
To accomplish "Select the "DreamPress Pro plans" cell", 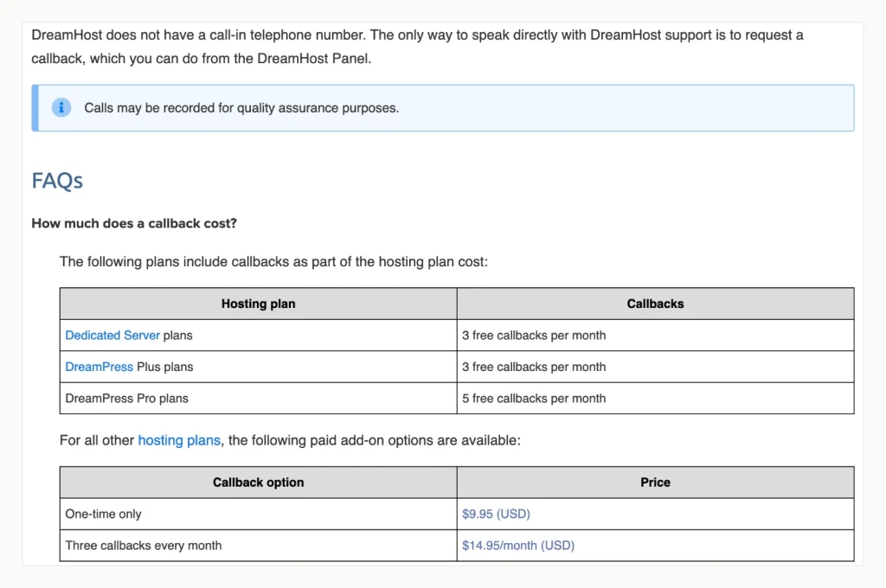I will coord(258,399).
